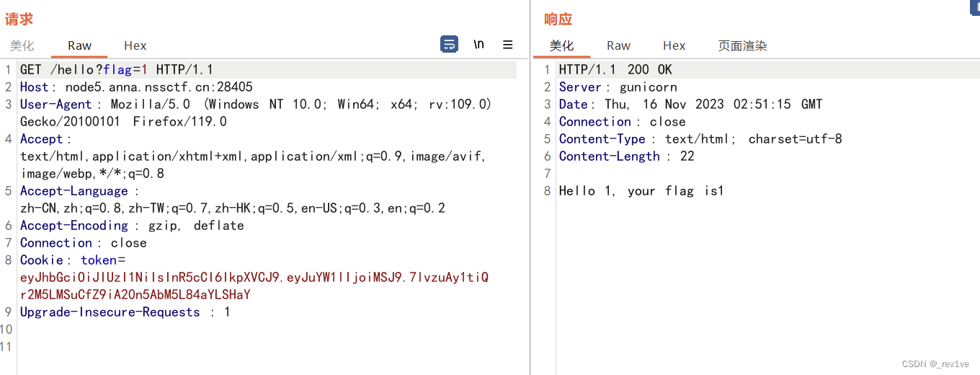Select the response 美化 tab
This screenshot has height=375, width=980.
[x=561, y=45]
